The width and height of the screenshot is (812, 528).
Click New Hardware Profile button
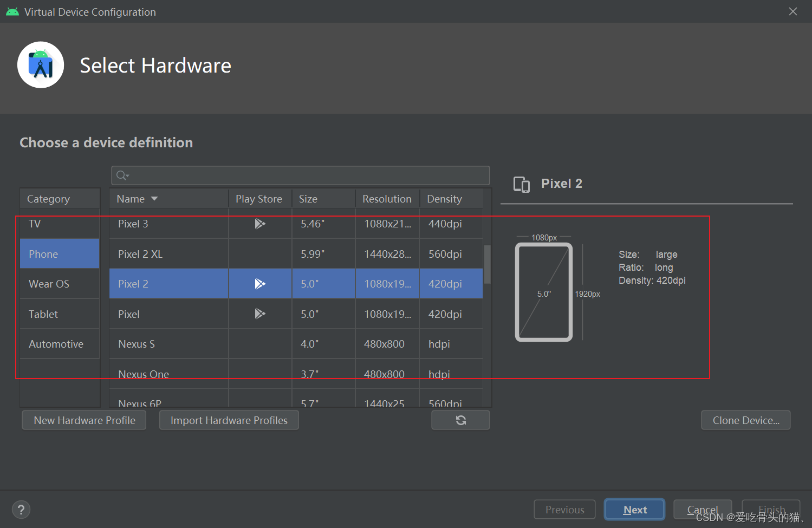[x=84, y=420]
